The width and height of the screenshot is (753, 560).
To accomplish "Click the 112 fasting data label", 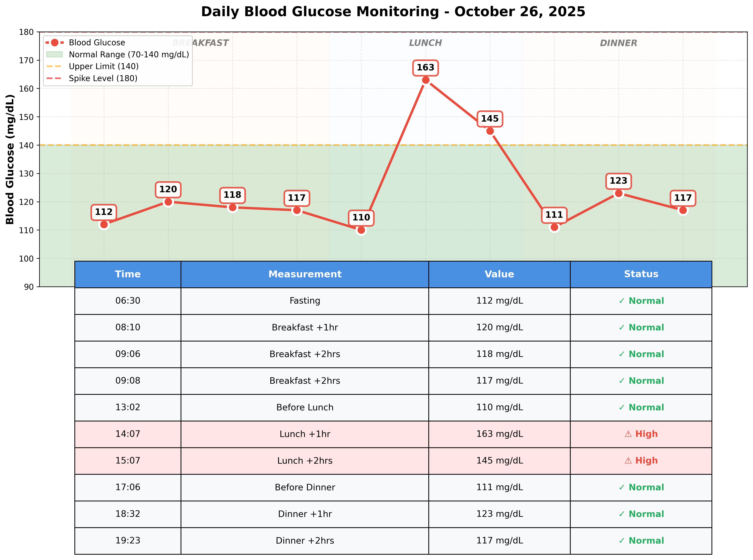I will [104, 212].
